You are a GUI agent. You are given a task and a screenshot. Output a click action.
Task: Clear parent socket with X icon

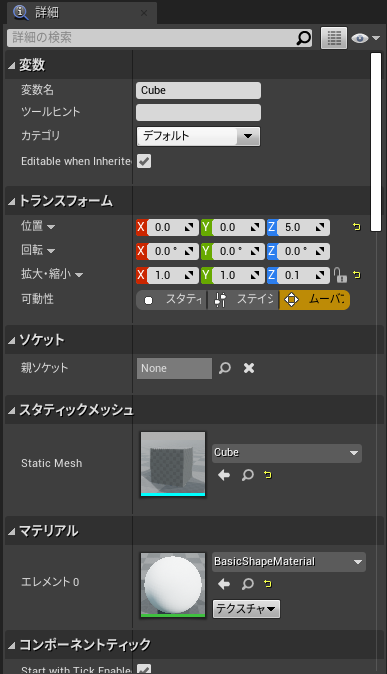(249, 368)
